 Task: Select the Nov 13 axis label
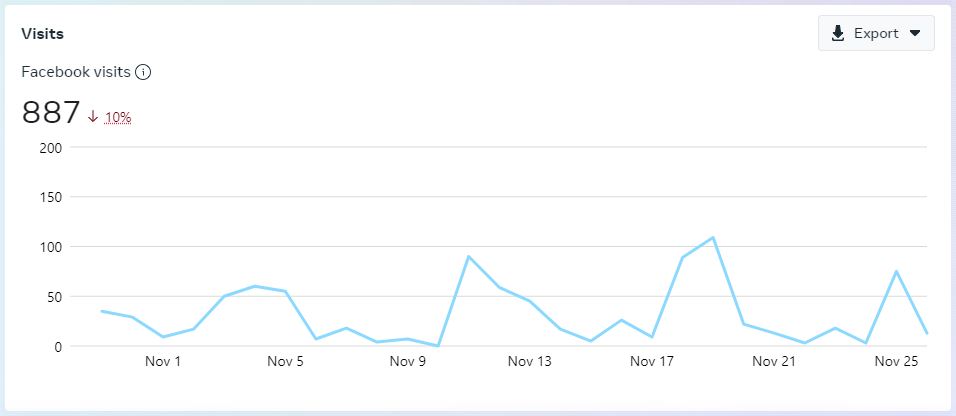coord(530,362)
